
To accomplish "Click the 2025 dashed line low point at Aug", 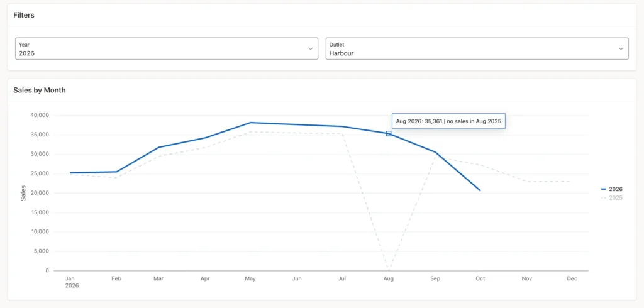I will [389, 270].
